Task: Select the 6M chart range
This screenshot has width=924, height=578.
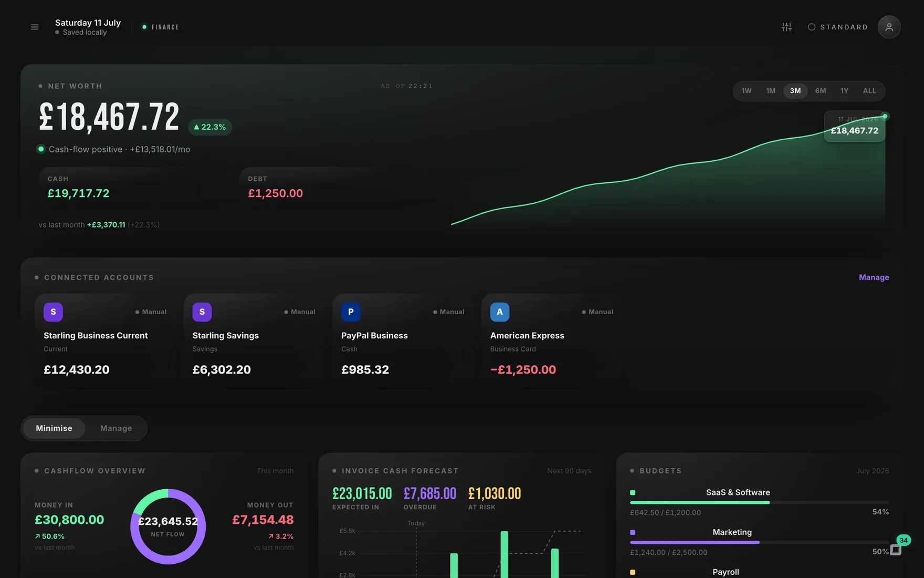Action: pyautogui.click(x=821, y=91)
